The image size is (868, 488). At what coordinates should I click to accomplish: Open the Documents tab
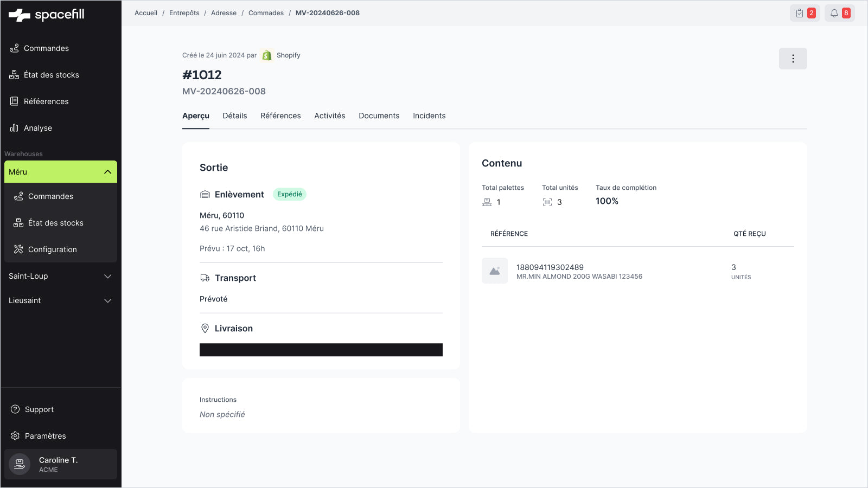click(379, 115)
